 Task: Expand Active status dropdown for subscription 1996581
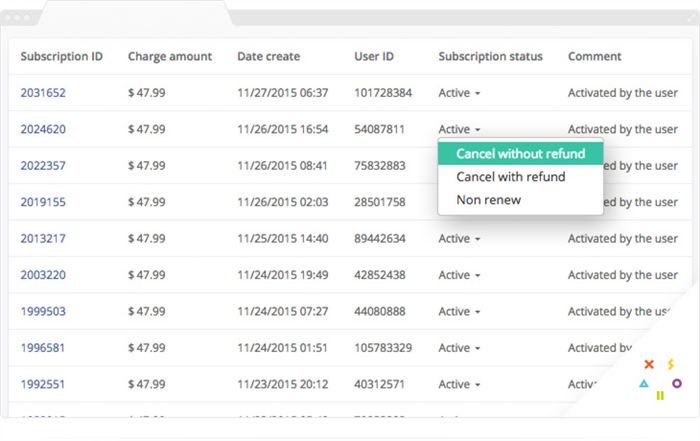point(459,348)
